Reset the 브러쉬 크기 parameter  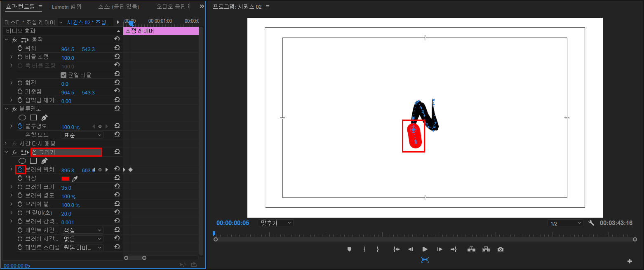pos(117,187)
